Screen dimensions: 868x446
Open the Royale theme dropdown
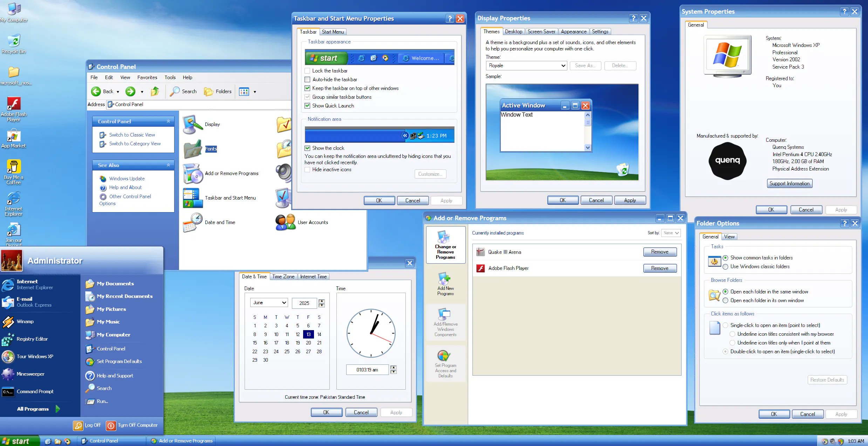526,65
